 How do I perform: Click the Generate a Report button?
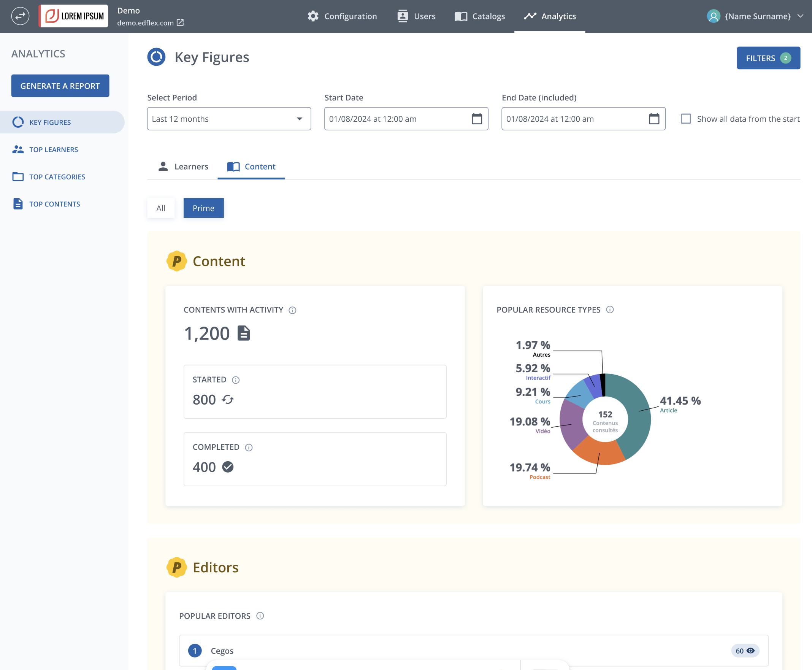[x=60, y=86]
